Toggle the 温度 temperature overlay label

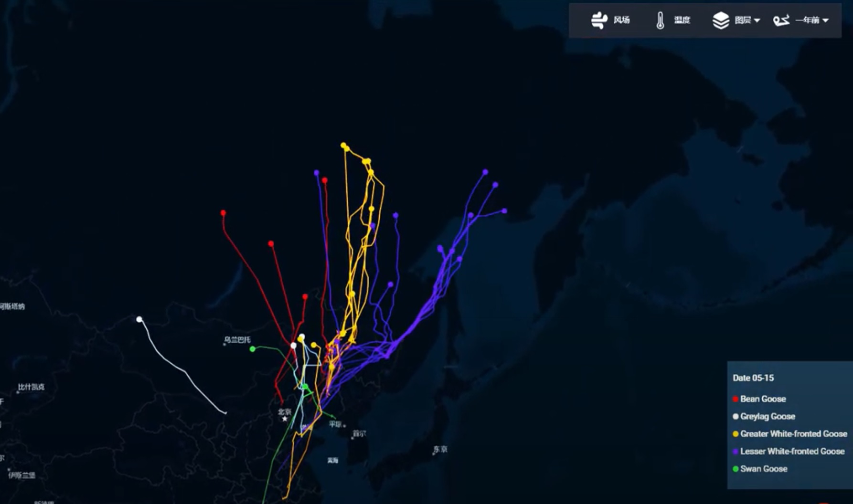682,20
